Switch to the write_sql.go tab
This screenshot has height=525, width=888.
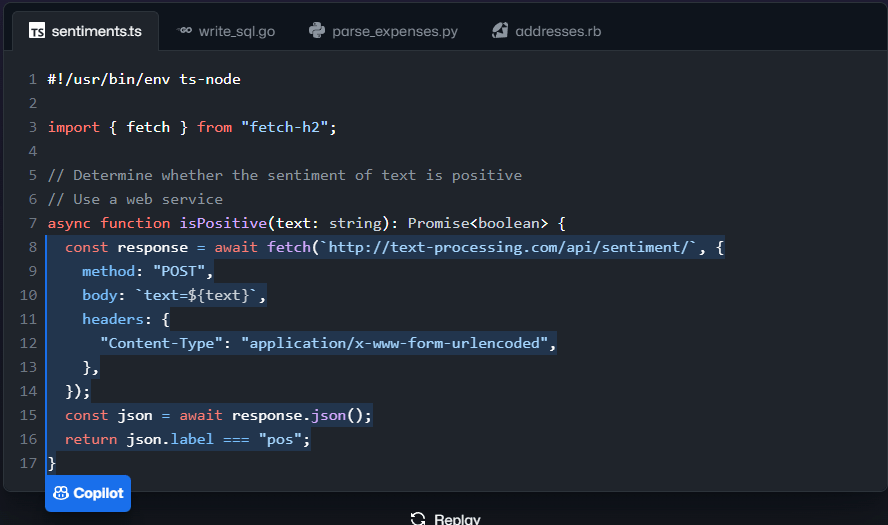pos(227,31)
